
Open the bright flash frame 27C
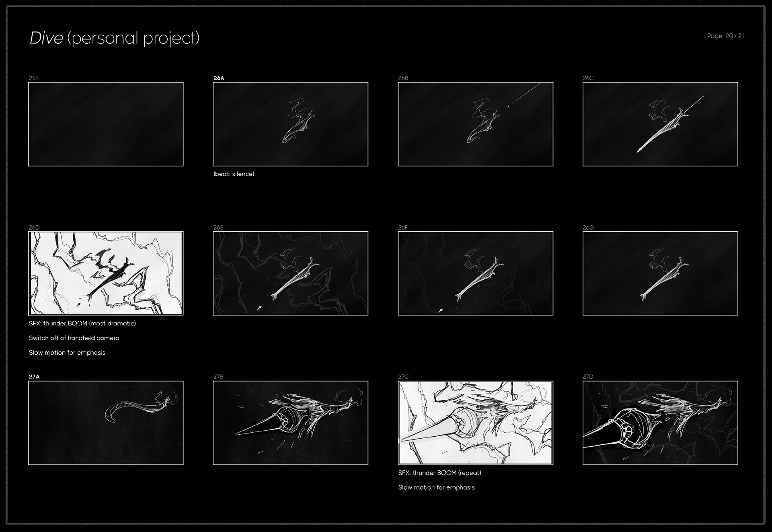[x=475, y=423]
